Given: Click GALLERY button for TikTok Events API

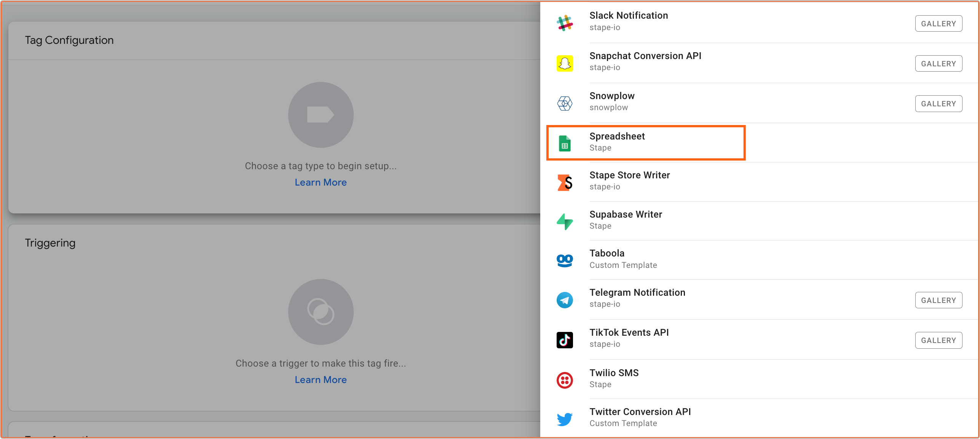Looking at the screenshot, I should click(x=939, y=340).
